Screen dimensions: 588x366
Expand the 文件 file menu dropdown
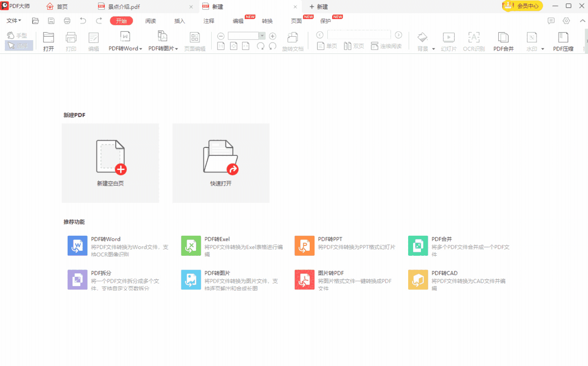tap(14, 21)
